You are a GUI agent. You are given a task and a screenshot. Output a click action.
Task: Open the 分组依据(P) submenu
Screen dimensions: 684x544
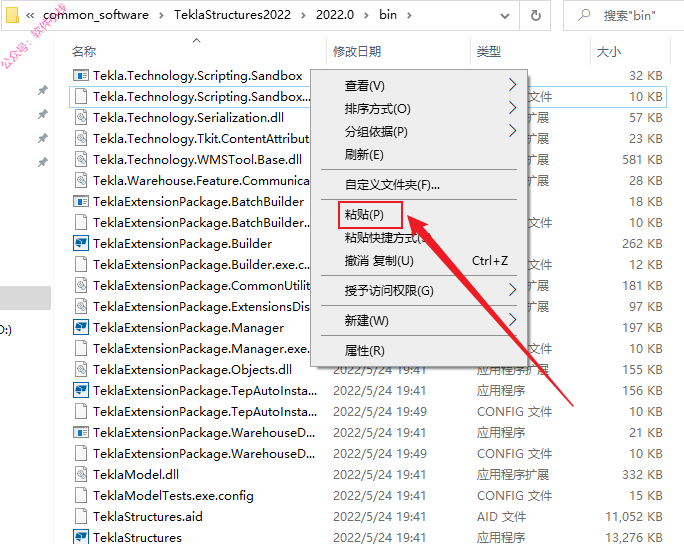[419, 131]
